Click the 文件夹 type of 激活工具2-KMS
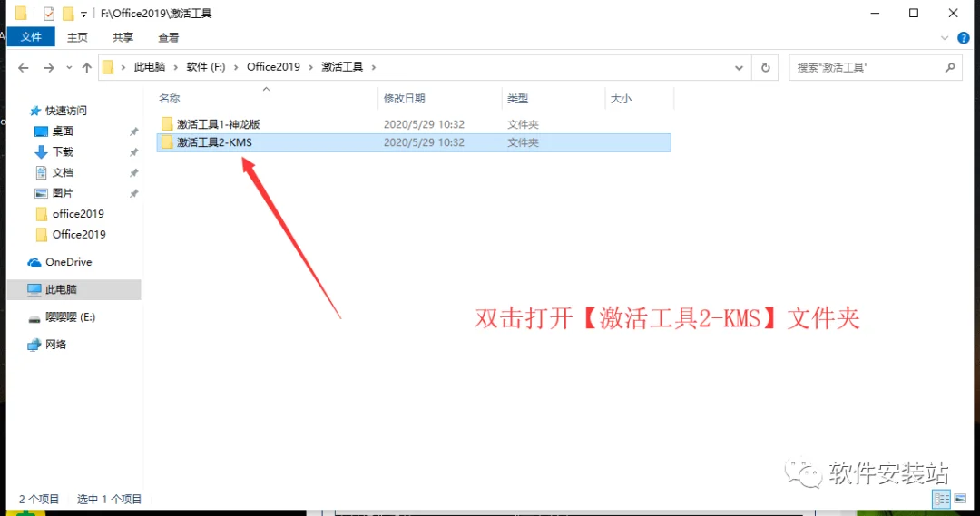This screenshot has width=980, height=516. point(524,142)
